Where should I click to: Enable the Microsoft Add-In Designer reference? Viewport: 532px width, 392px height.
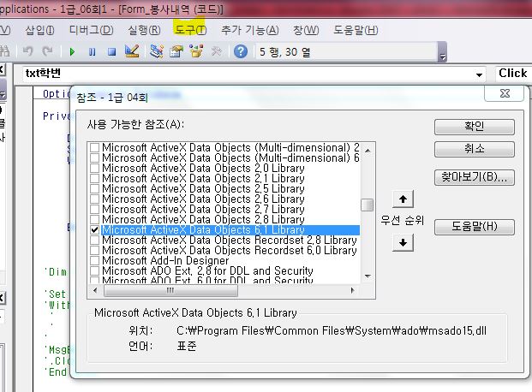click(x=95, y=261)
